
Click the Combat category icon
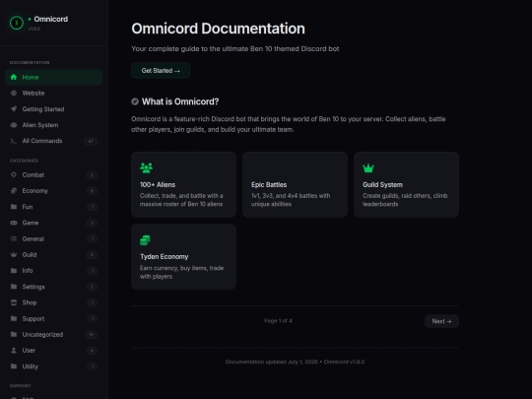pos(14,174)
